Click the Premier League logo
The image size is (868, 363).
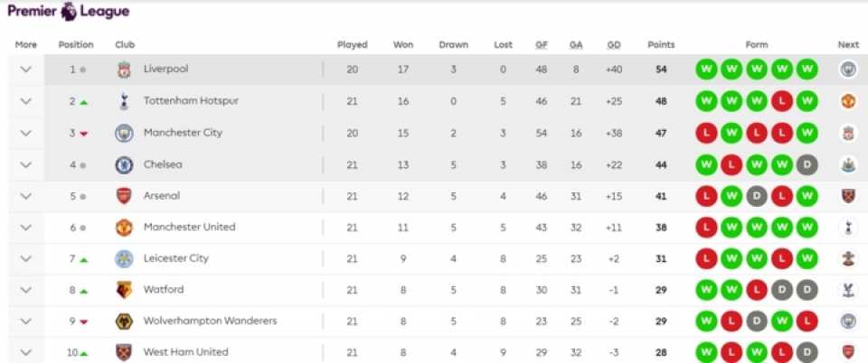pyautogui.click(x=68, y=12)
